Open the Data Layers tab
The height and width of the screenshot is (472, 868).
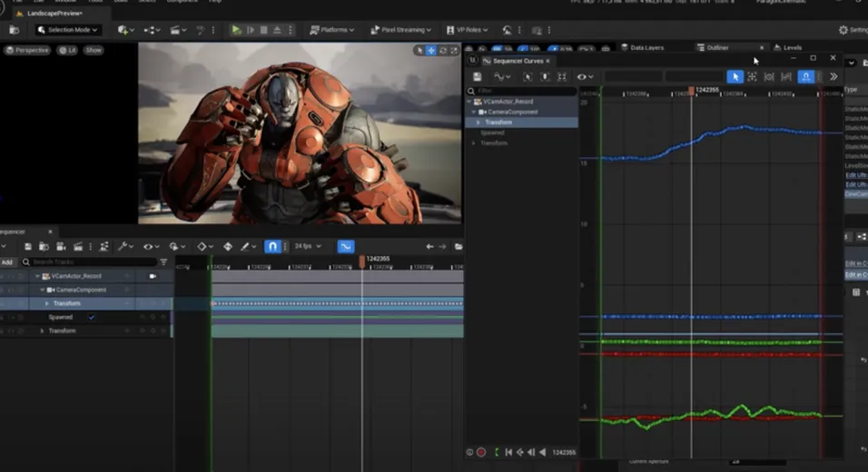[642, 47]
